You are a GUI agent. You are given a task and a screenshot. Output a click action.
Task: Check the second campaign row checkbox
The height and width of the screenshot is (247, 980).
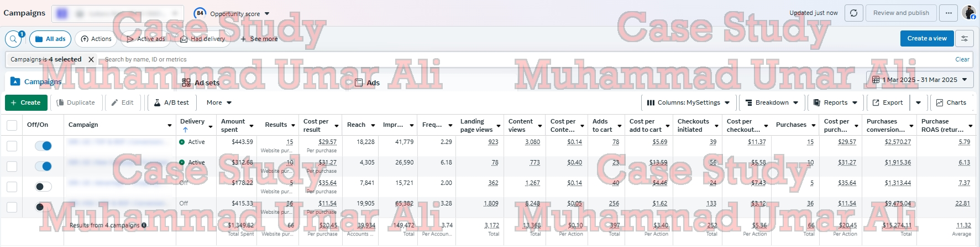click(12, 166)
